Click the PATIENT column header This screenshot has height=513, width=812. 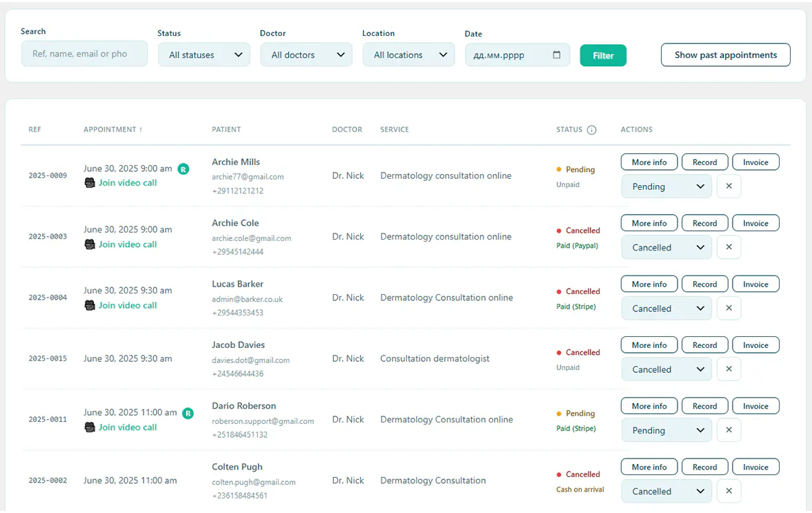coord(226,130)
